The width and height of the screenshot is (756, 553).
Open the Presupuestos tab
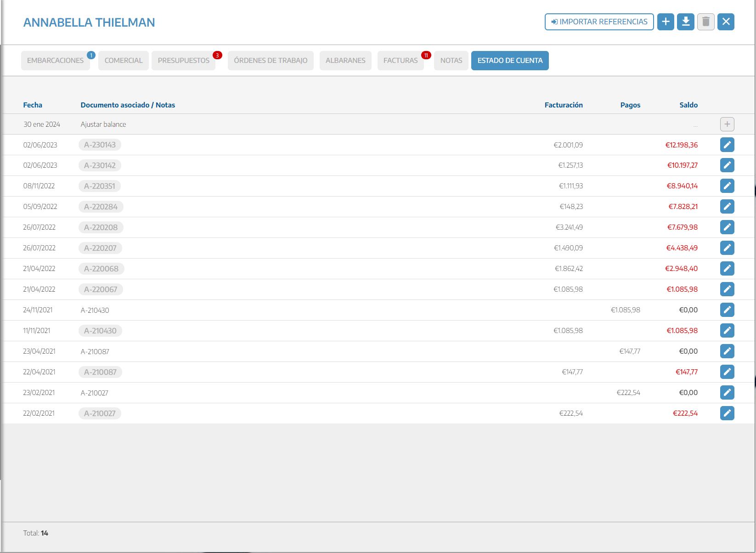tap(183, 61)
